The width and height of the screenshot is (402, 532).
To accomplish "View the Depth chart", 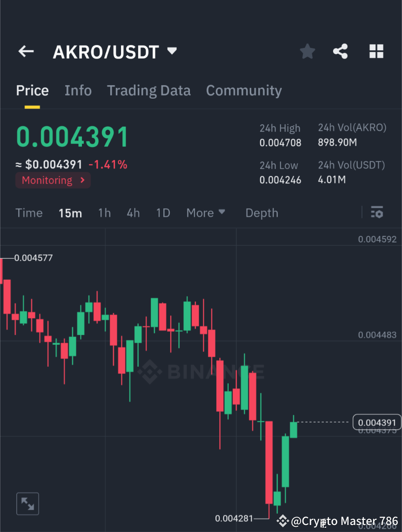I will click(261, 213).
